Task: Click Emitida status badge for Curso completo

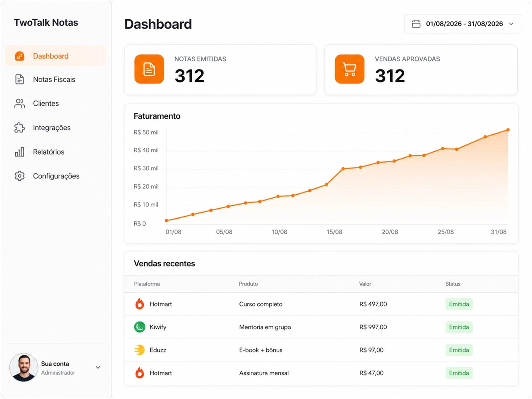Action: [x=459, y=304]
